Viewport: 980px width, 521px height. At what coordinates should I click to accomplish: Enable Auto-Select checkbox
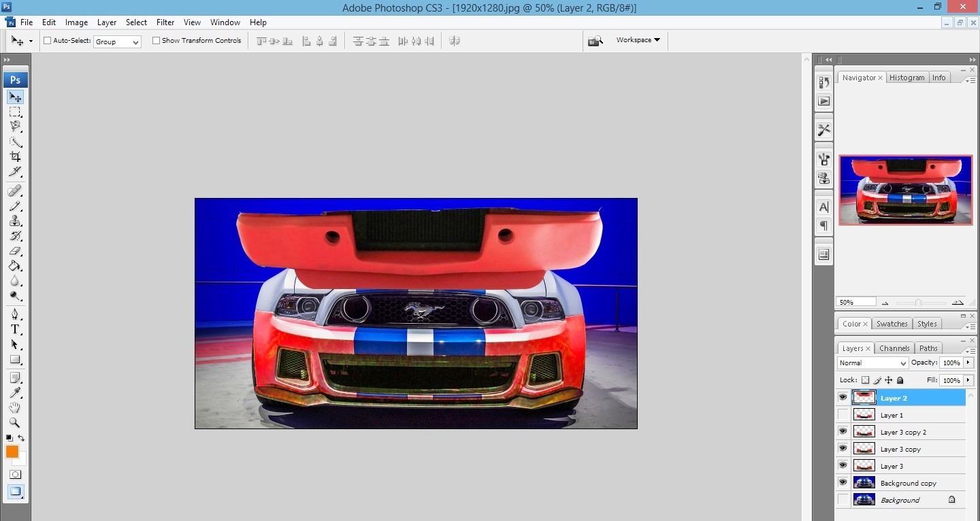coord(48,41)
